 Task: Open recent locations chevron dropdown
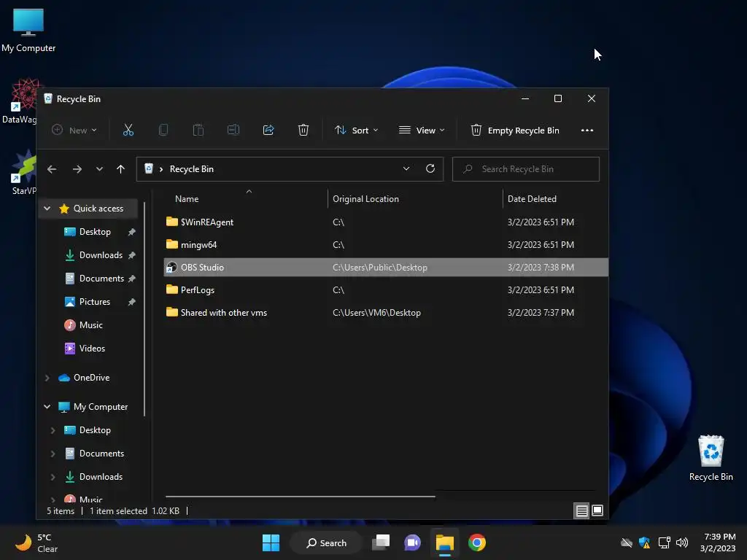(99, 169)
